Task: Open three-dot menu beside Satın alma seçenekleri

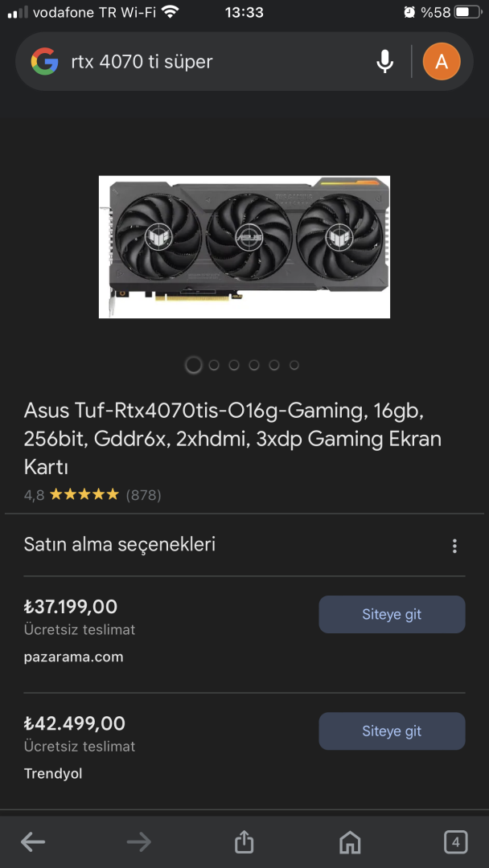Action: [x=454, y=547]
